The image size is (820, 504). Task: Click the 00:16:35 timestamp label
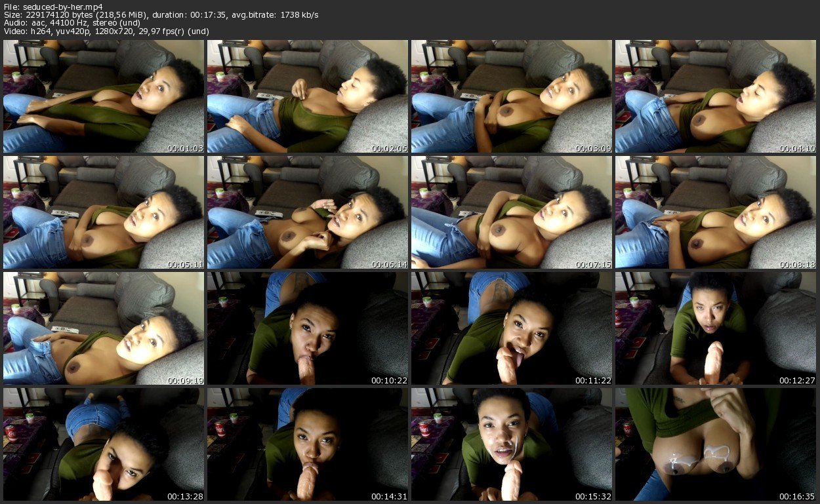[798, 495]
